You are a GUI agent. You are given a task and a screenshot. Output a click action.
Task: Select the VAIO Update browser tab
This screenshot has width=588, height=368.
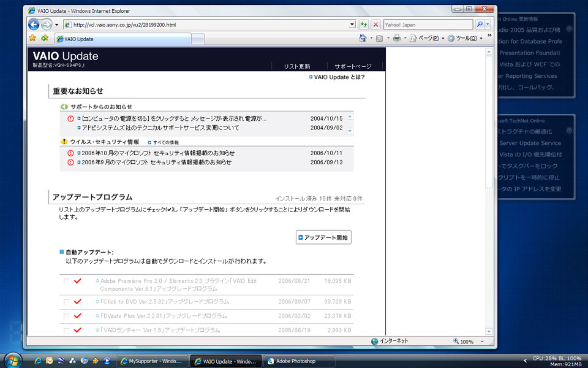pos(123,39)
